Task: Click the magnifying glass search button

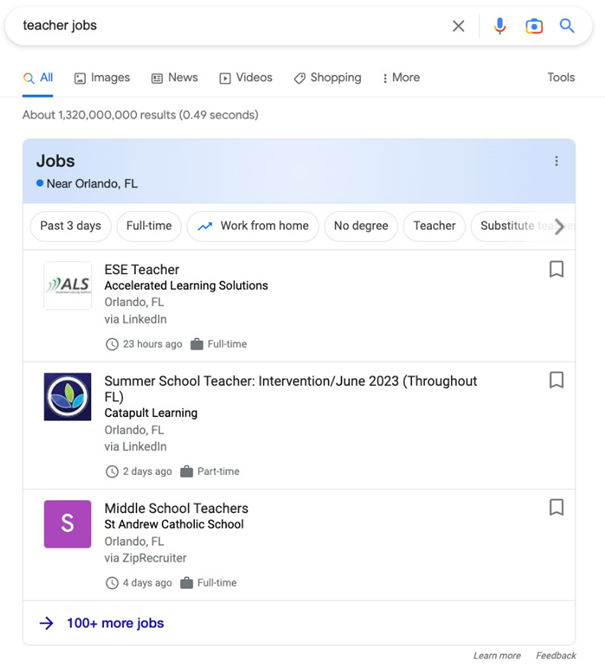Action: [567, 26]
